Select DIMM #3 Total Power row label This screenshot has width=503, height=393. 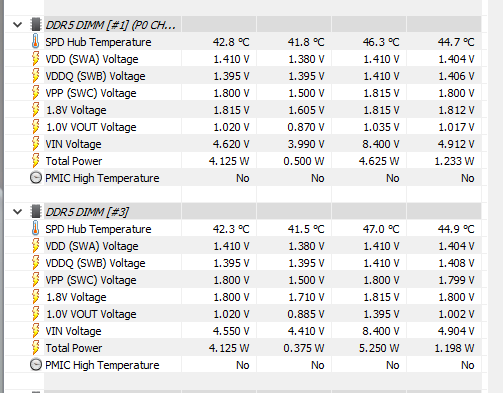74,348
